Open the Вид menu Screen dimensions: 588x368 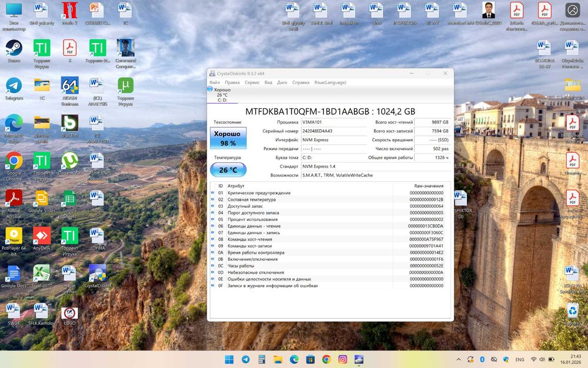pyautogui.click(x=268, y=82)
